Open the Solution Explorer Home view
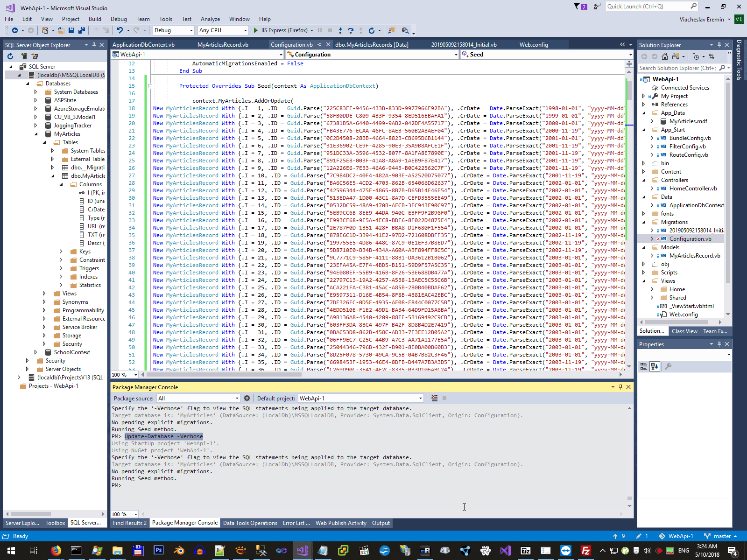Viewport: 747px width, 560px height. click(x=665, y=56)
